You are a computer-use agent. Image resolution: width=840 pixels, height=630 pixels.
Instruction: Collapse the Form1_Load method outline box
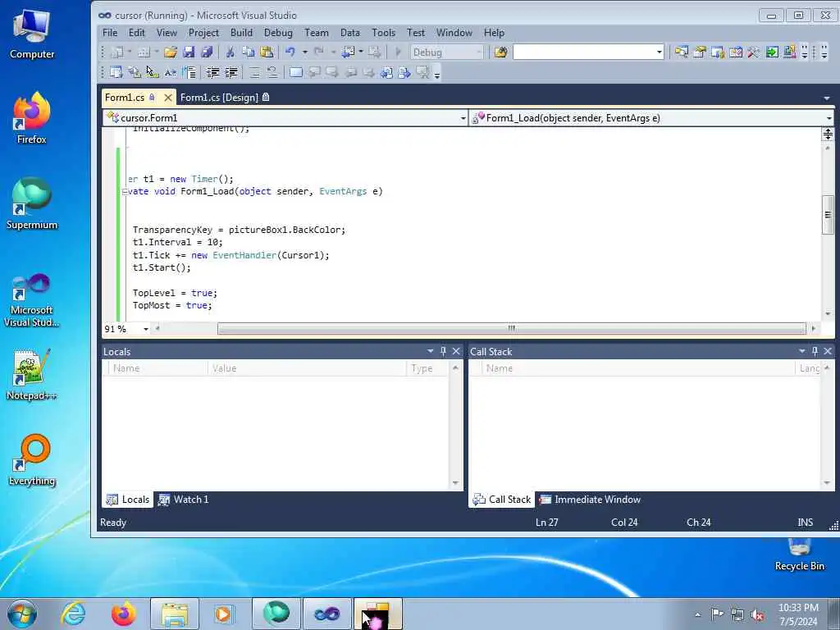click(x=125, y=191)
